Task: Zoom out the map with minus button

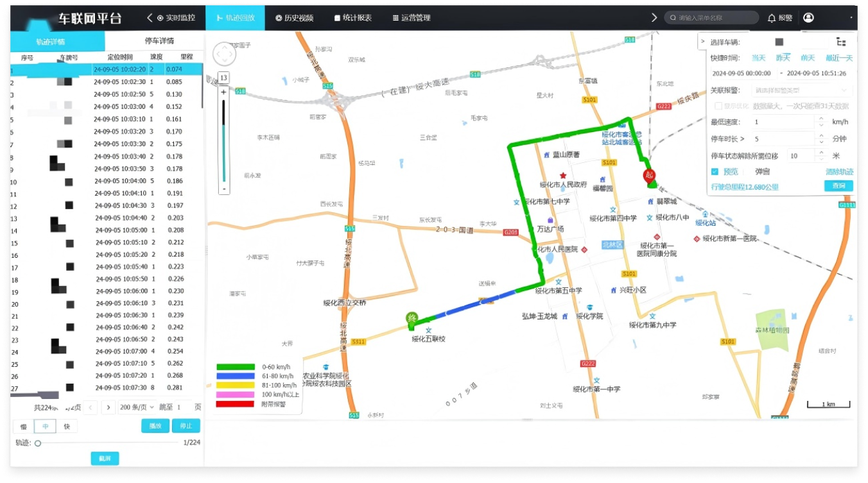Action: (223, 189)
